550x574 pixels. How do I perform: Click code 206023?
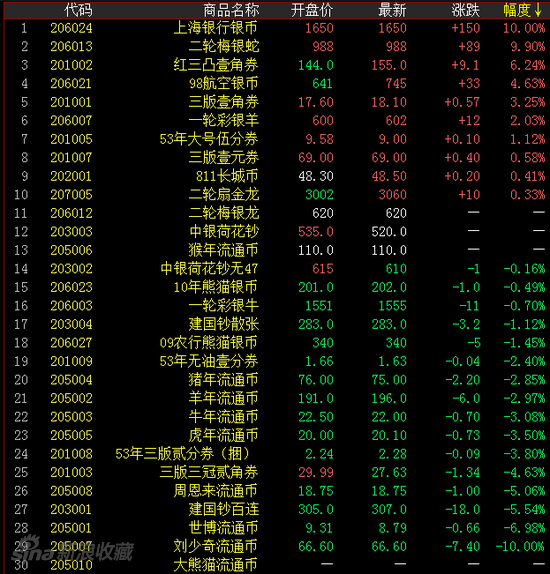[71, 287]
